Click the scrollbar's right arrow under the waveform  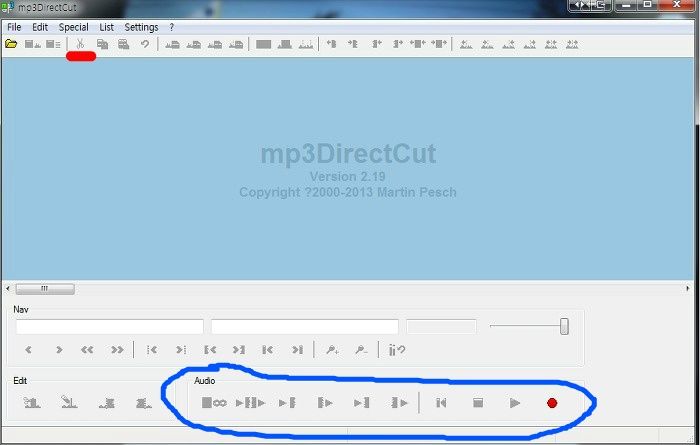click(688, 289)
